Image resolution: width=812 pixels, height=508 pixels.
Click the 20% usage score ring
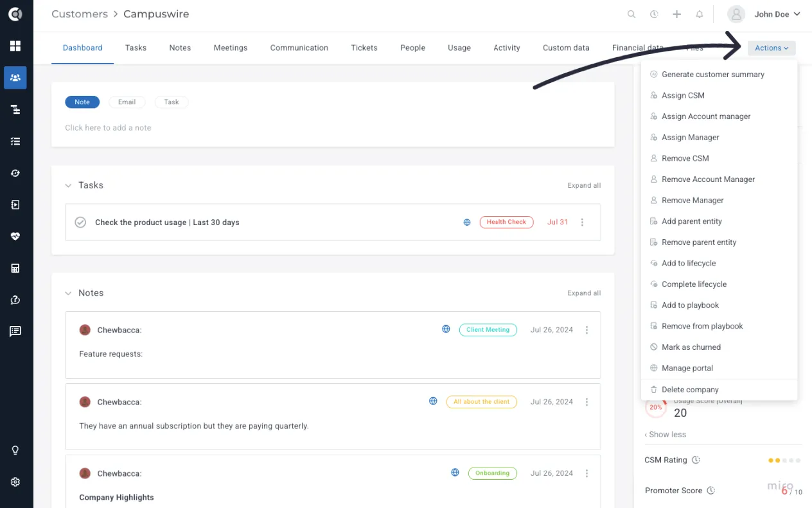(x=655, y=407)
